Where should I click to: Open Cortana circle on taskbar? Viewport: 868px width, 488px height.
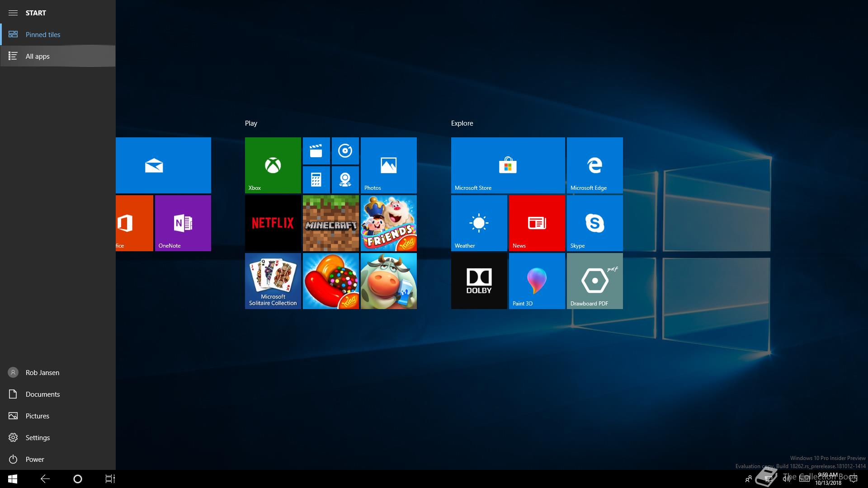(x=77, y=479)
